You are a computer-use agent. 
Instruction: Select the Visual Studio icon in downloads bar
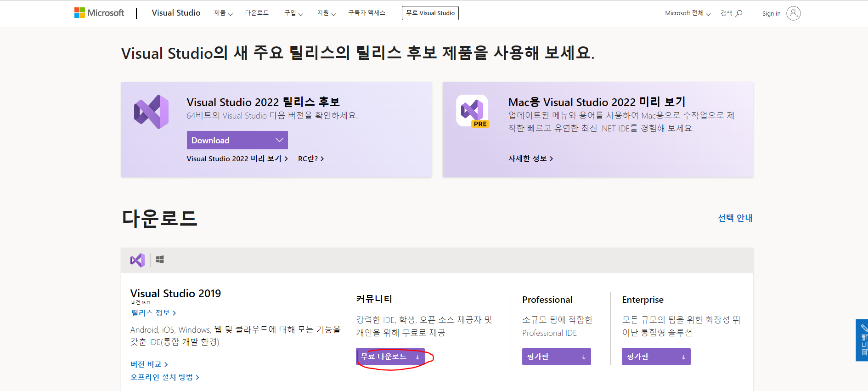pos(137,260)
